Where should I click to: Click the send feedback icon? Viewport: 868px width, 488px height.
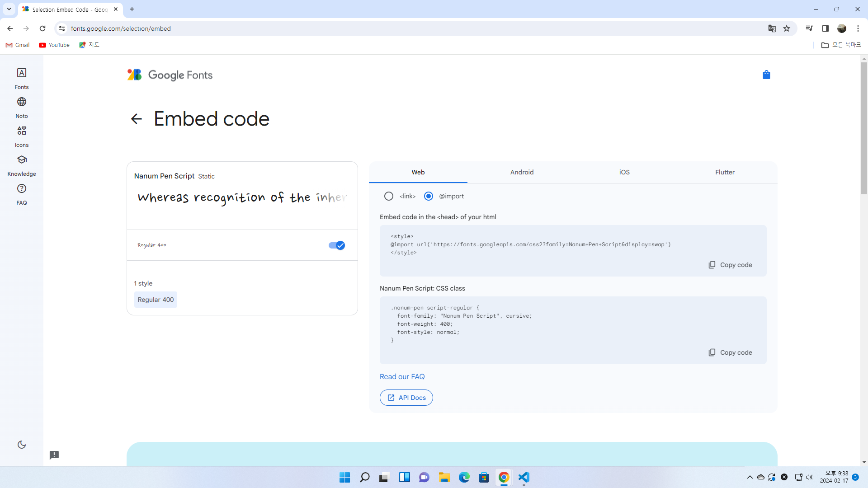pos(54,455)
